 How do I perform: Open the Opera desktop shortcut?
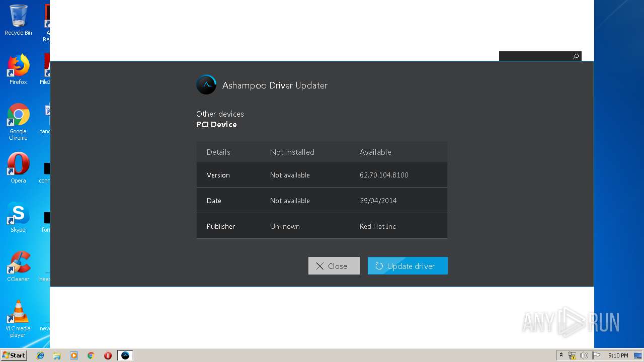pyautogui.click(x=18, y=168)
